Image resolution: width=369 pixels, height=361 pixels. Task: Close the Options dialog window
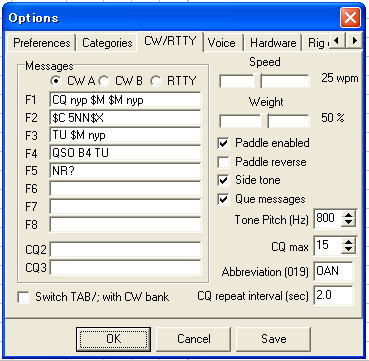click(350, 18)
